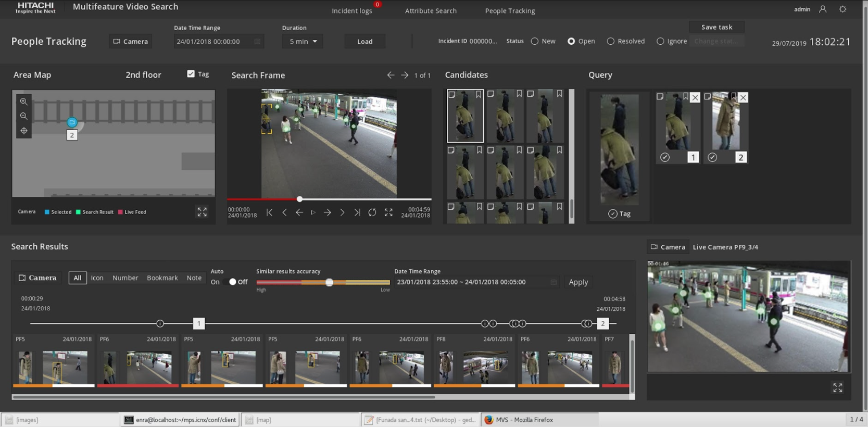The height and width of the screenshot is (427, 868).
Task: Remove query image 1 with X
Action: (x=695, y=97)
